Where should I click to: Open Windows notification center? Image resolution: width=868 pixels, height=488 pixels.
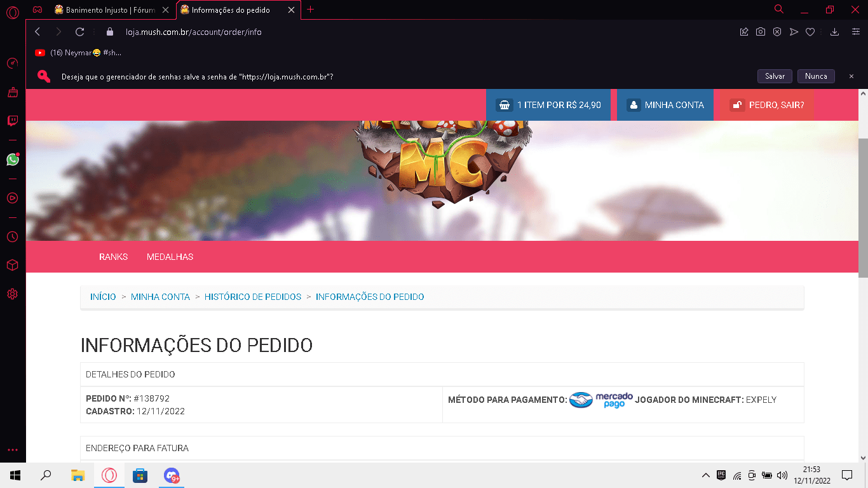(847, 475)
